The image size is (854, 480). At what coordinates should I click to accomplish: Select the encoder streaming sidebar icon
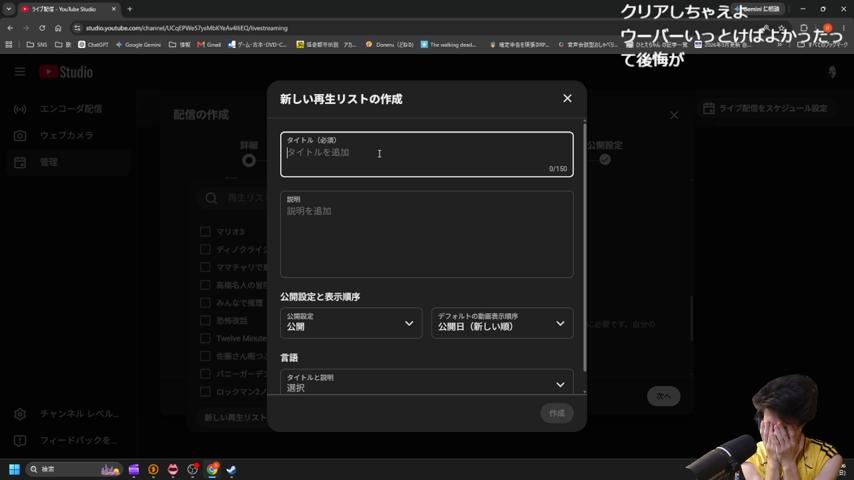tap(20, 109)
